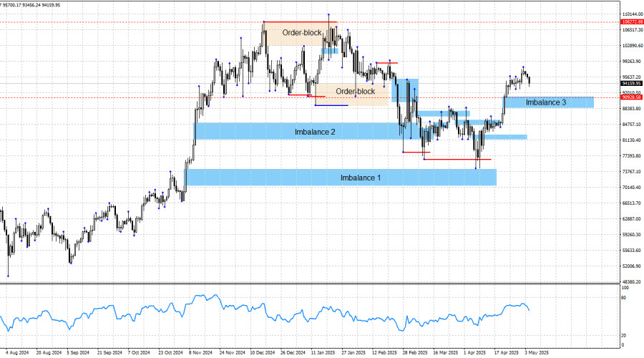Image resolution: width=644 pixels, height=358 pixels.
Task: Click the 84757.10 price axis value
Action: click(632, 124)
